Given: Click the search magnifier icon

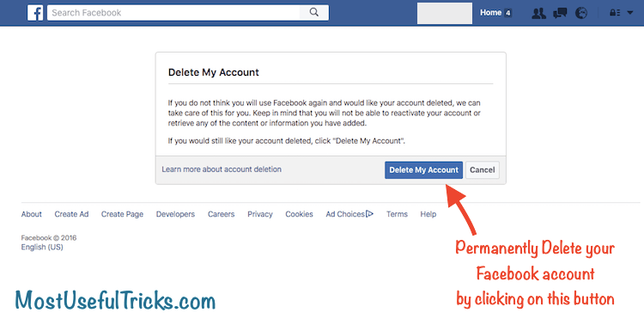Looking at the screenshot, I should (314, 12).
